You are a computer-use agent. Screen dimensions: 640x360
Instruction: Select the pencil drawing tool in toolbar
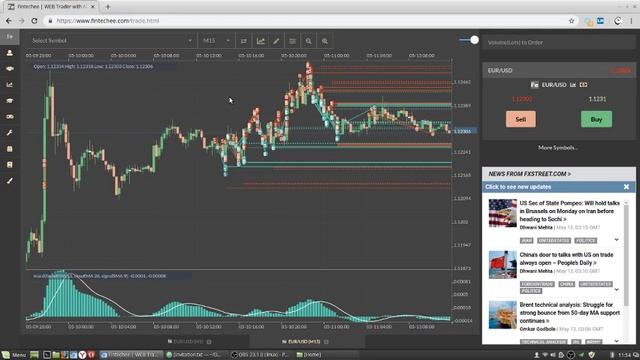tap(276, 41)
